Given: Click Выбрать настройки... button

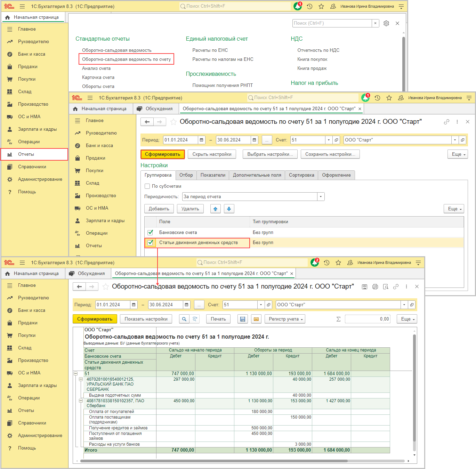Looking at the screenshot, I should tap(270, 154).
